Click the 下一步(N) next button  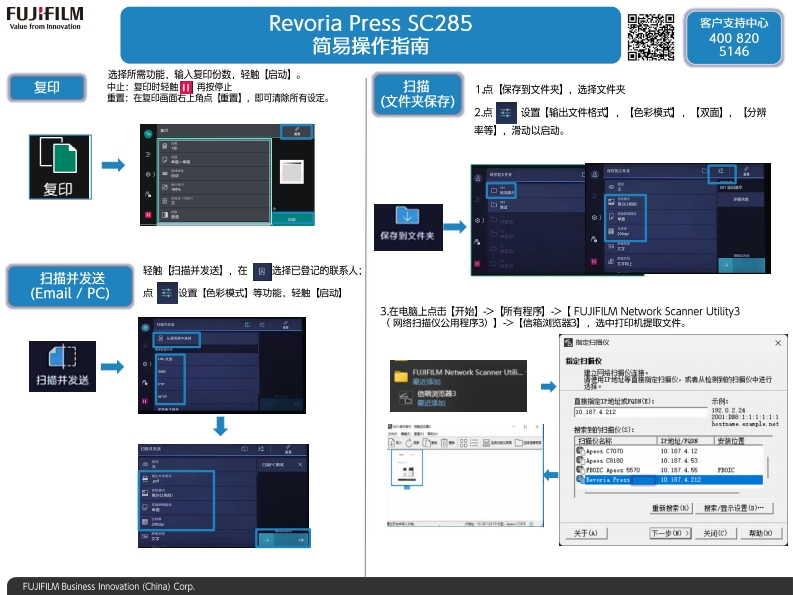(671, 534)
